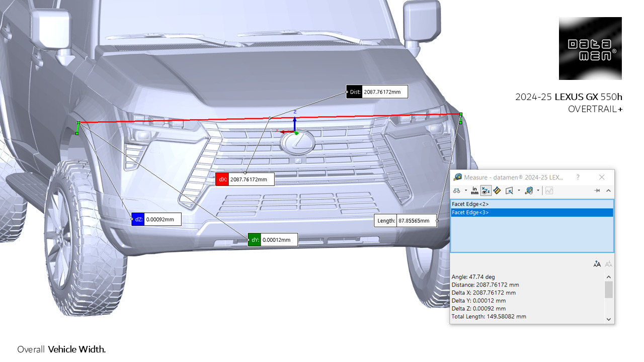Viewport: 644px width, 362px height.
Task: Open Units/Precision in/mm settings
Action: coord(474,191)
